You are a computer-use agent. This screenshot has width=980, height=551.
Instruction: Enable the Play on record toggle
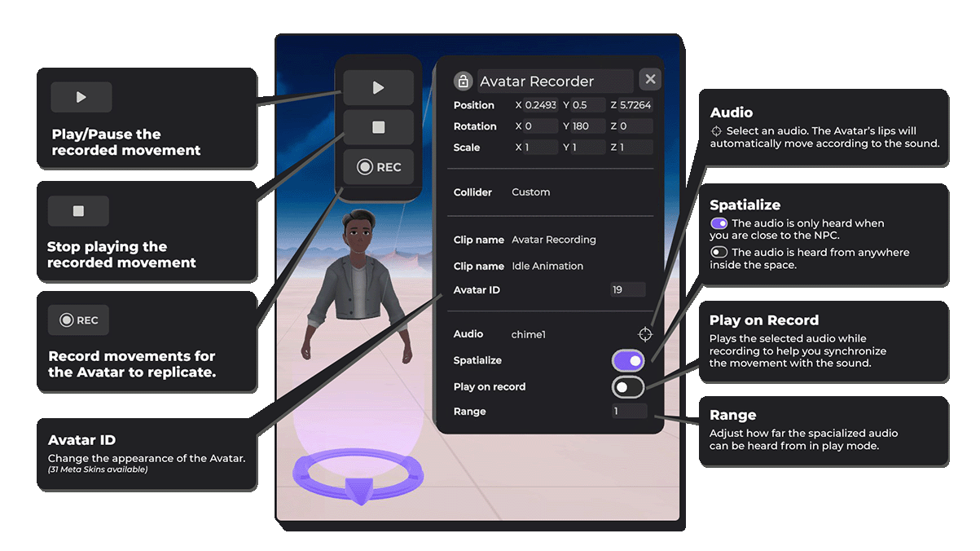click(x=629, y=387)
